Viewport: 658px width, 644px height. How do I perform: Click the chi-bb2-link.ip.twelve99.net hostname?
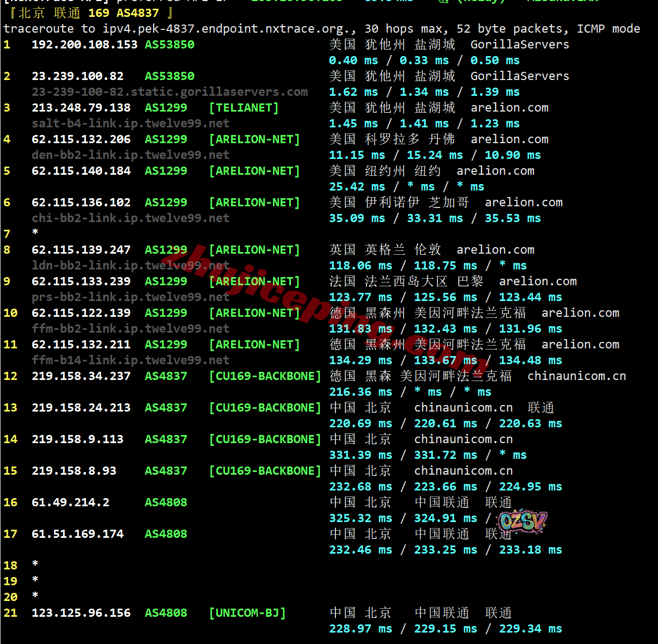pyautogui.click(x=130, y=218)
